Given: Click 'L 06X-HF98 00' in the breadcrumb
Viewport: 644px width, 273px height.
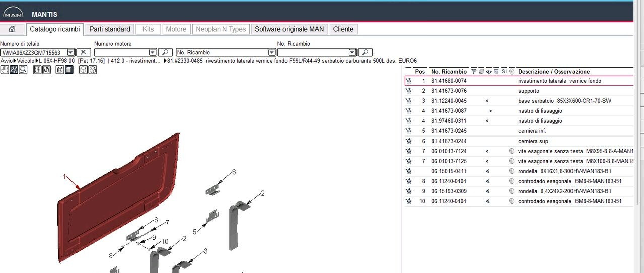Looking at the screenshot, I should tap(57, 61).
